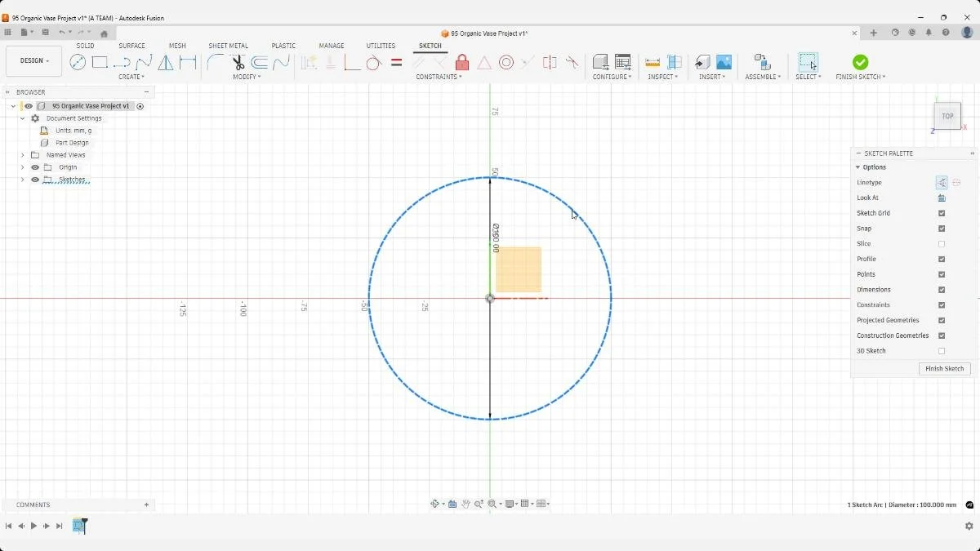Open the CREATE dropdown menu
Image resolution: width=980 pixels, height=551 pixels.
coord(131,77)
